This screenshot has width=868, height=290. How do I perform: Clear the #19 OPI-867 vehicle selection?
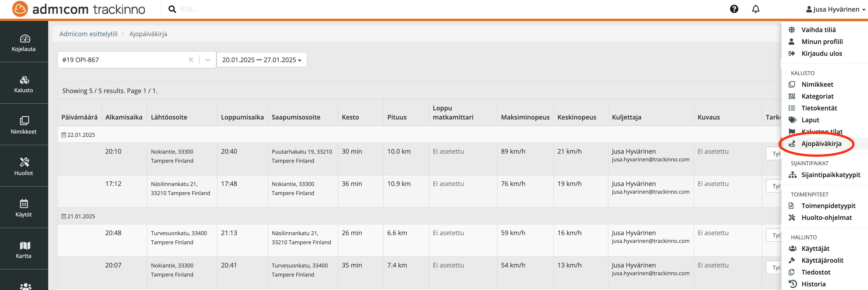pyautogui.click(x=191, y=60)
